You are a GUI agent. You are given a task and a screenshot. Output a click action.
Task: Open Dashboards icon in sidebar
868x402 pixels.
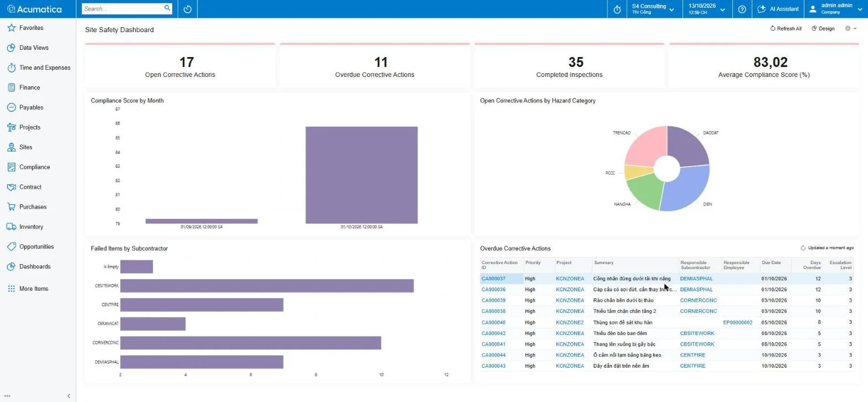[x=11, y=267]
